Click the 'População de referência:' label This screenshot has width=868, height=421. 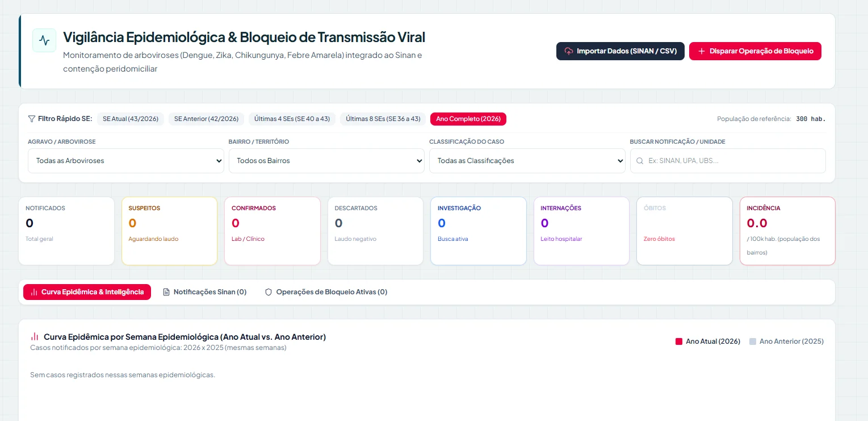click(754, 119)
